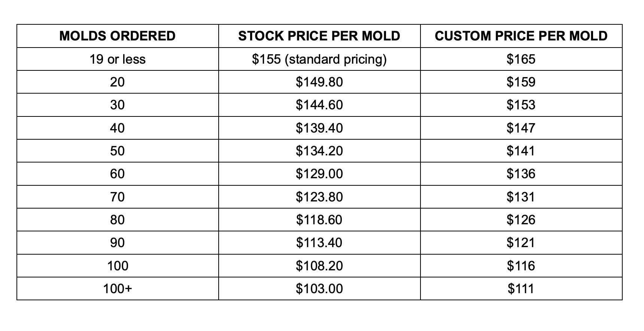
Task: Click the $144.60 stock price cell
Action: coord(319,105)
